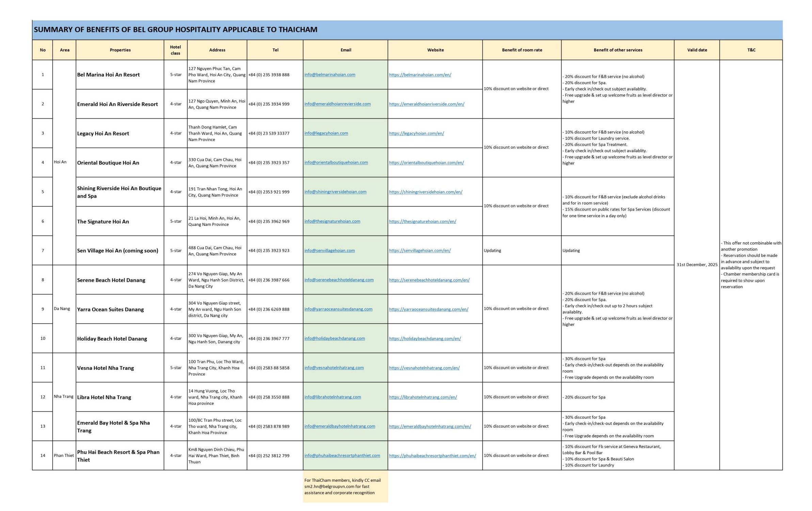The image size is (812, 511).
Task: Click the Properties column header
Action: point(120,50)
